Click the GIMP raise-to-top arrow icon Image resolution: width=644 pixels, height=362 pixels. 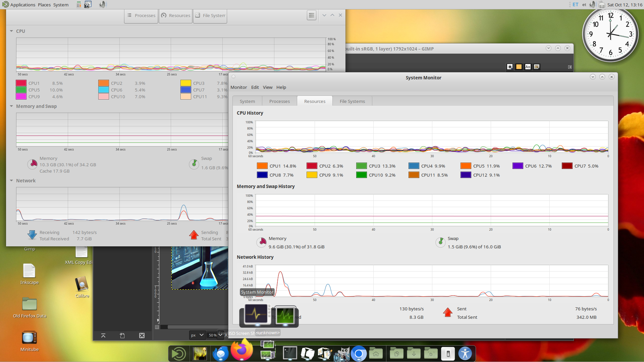(x=103, y=336)
